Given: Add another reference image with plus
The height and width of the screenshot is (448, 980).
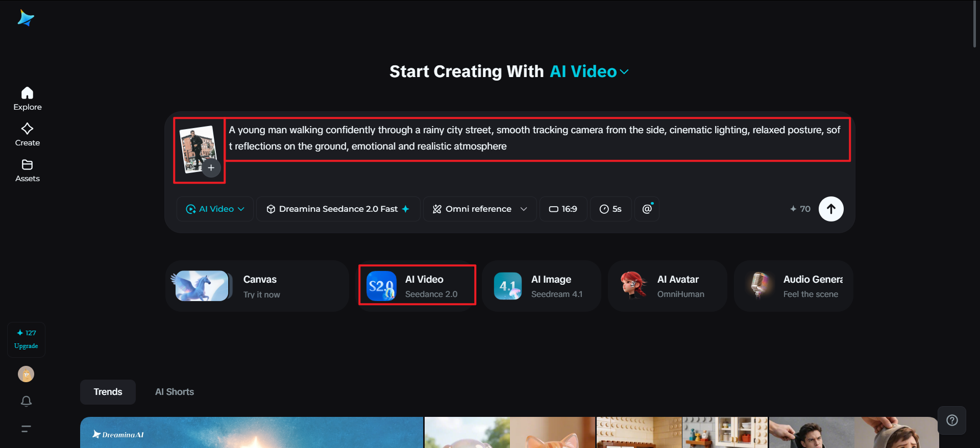Looking at the screenshot, I should [x=211, y=167].
